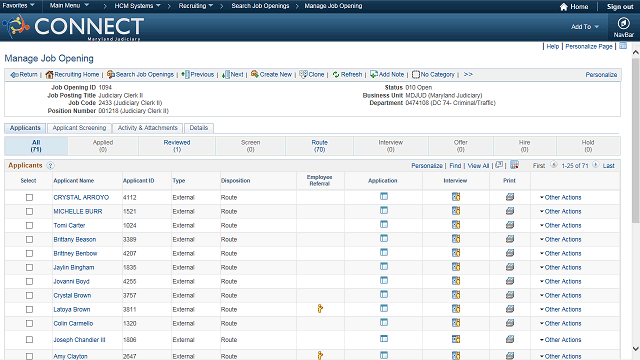Switch to Activity & Attachments tab
This screenshot has width=640, height=360.
coord(147,128)
